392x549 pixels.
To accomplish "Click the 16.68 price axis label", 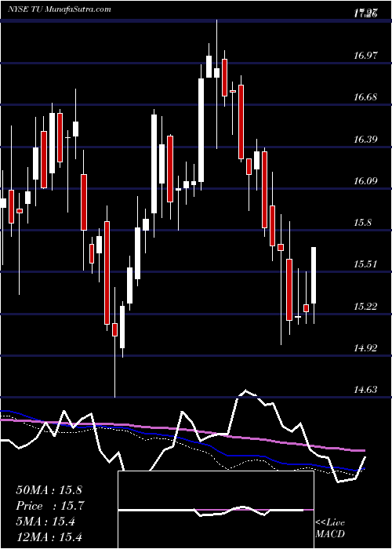I will [366, 96].
